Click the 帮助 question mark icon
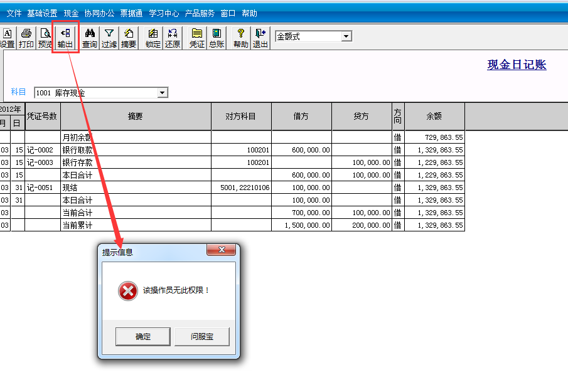Screen dimensions: 568x392 pos(240,38)
